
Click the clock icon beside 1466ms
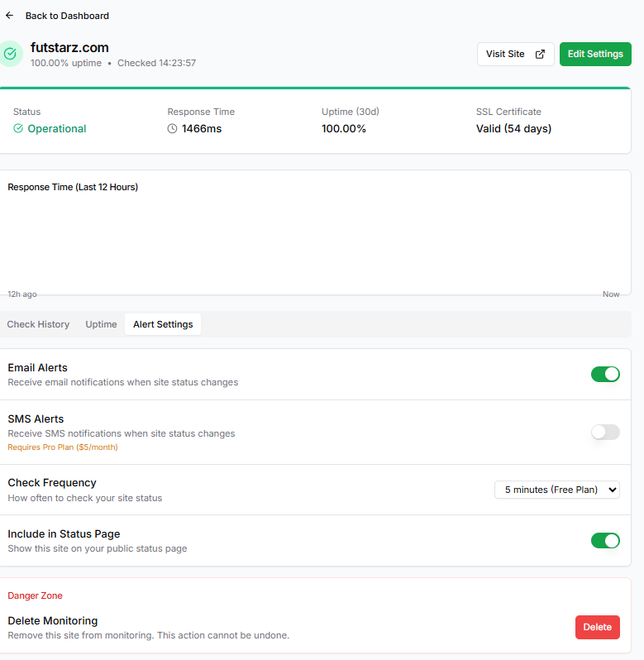[x=172, y=128]
